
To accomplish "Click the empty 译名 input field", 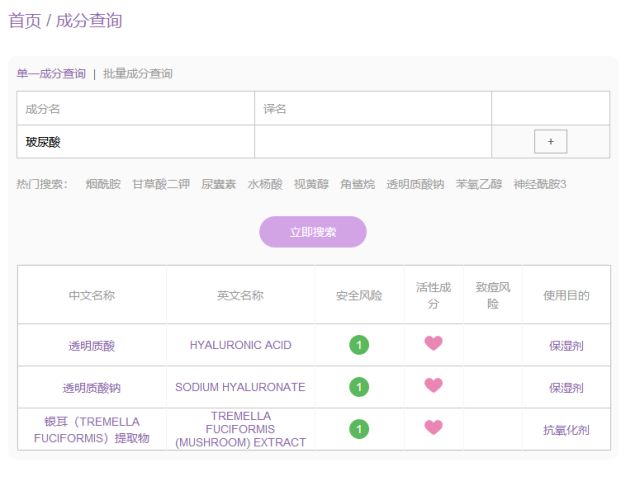I will pos(373,142).
